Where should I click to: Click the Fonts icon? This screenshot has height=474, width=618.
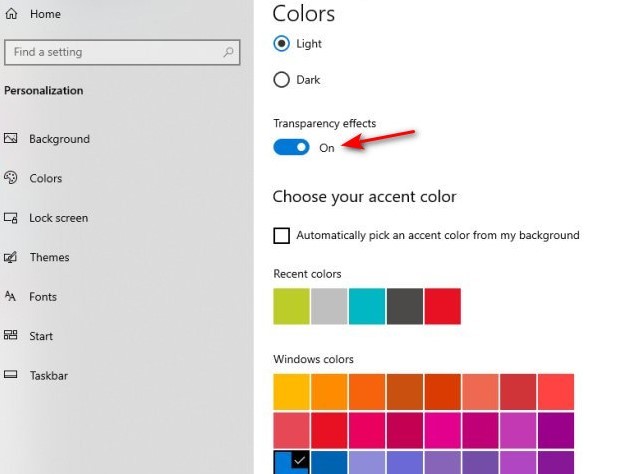click(x=11, y=296)
